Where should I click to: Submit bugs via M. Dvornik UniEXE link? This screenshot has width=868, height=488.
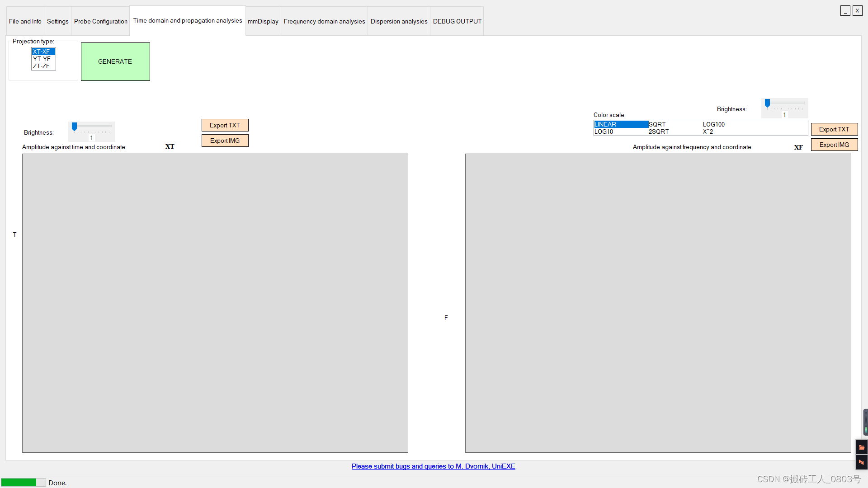point(434,466)
